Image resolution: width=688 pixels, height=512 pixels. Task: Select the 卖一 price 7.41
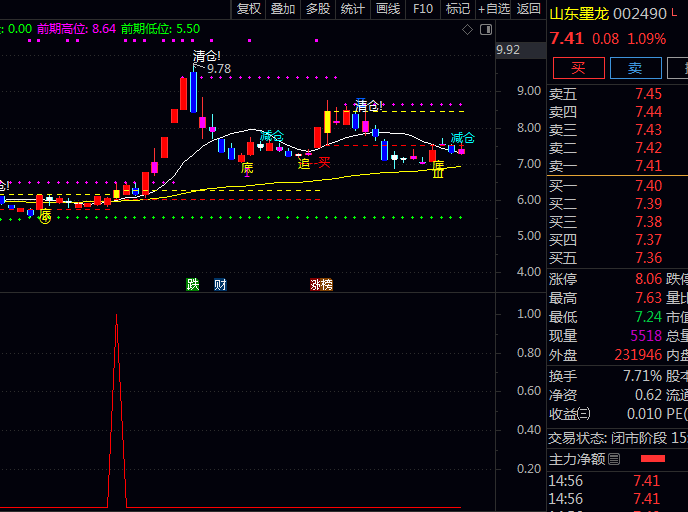tap(648, 166)
